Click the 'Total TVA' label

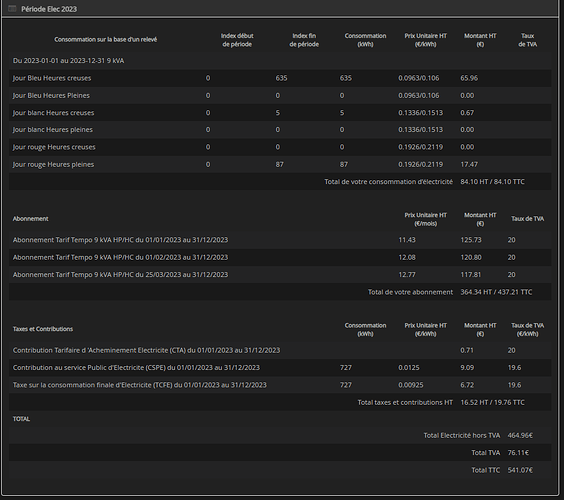pos(486,453)
